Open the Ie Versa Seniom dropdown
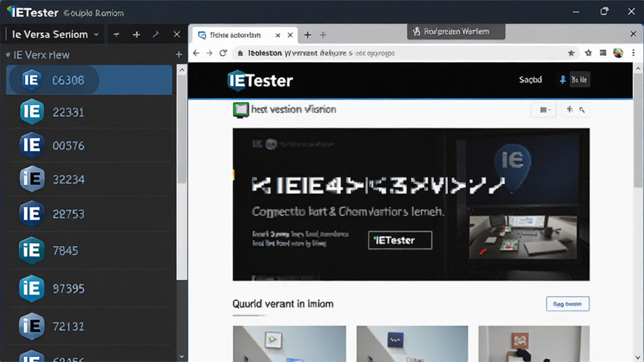The width and height of the screenshot is (644, 362). (55, 35)
